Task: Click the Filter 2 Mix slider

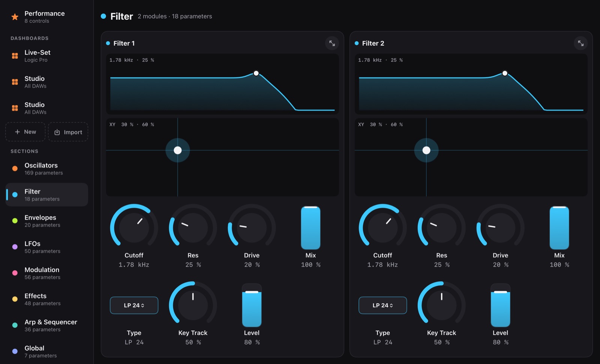Action: point(559,228)
